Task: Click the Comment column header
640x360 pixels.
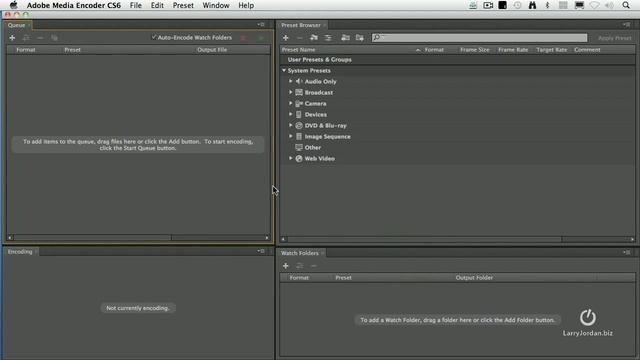Action: 587,50
